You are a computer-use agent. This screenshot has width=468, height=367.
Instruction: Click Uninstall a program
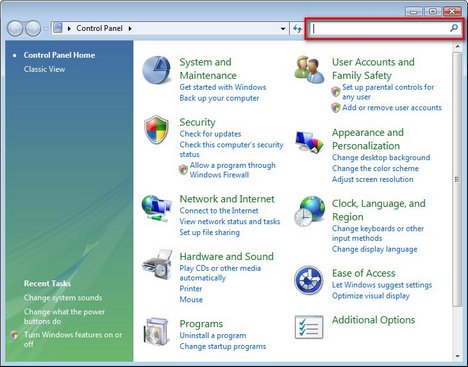pos(213,336)
